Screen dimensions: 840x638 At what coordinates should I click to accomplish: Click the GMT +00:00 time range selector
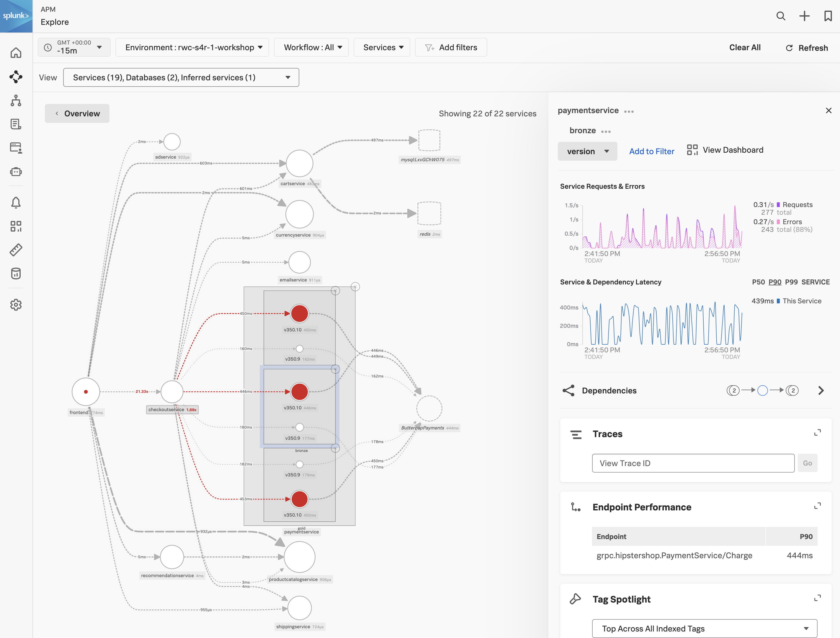tap(73, 48)
